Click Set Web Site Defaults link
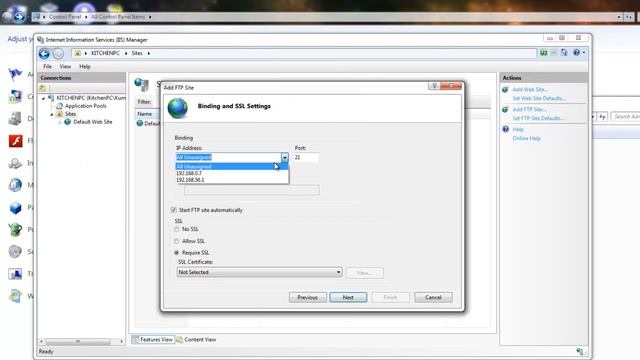Viewport: 640px width, 360px height. coord(539,98)
